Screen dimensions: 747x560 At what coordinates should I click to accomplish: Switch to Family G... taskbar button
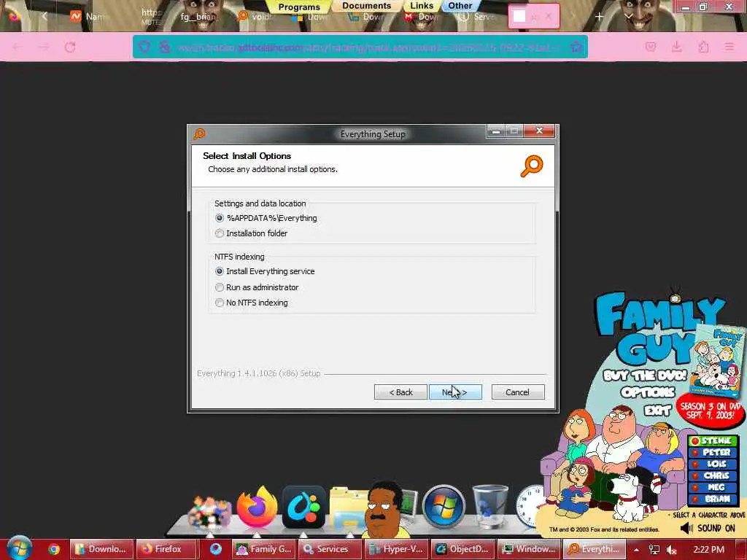(264, 549)
